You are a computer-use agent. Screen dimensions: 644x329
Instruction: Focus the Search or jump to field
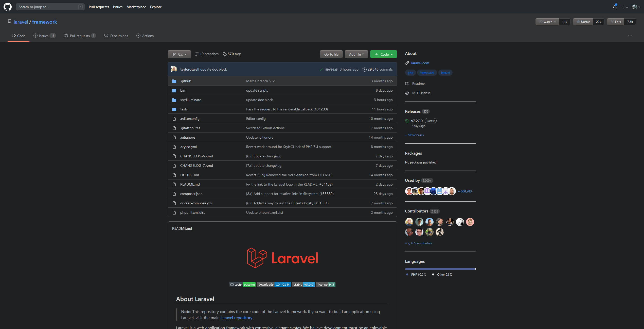point(48,7)
